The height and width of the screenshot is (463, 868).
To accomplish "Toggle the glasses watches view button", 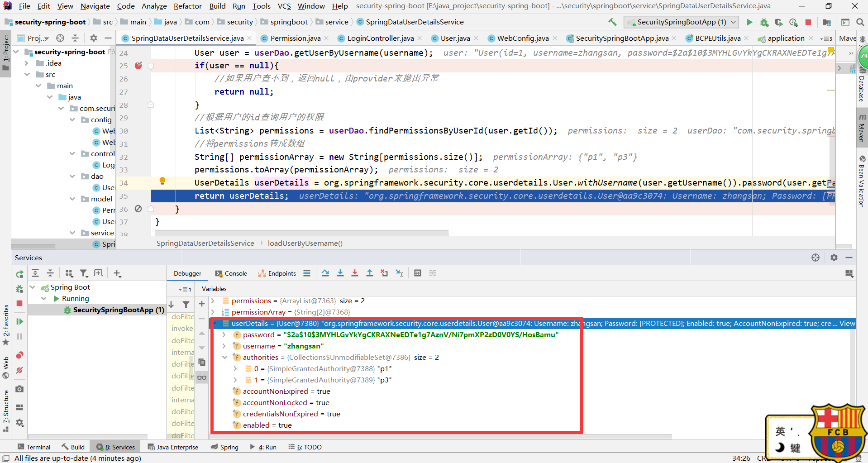I will (x=202, y=377).
